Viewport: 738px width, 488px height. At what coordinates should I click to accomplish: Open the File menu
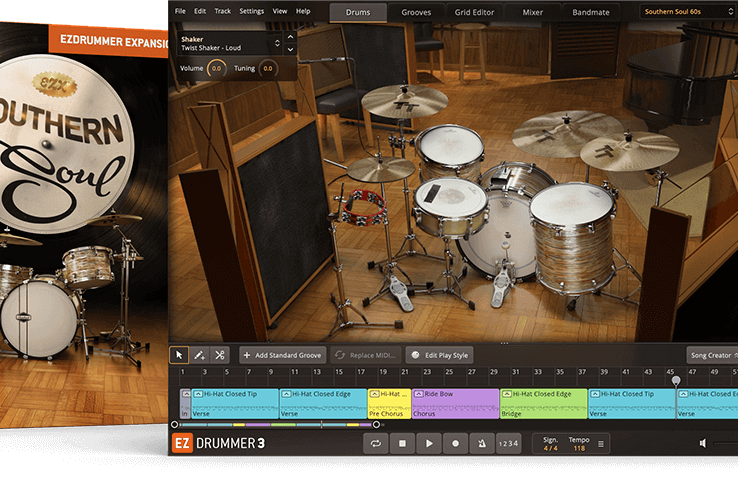pos(180,11)
